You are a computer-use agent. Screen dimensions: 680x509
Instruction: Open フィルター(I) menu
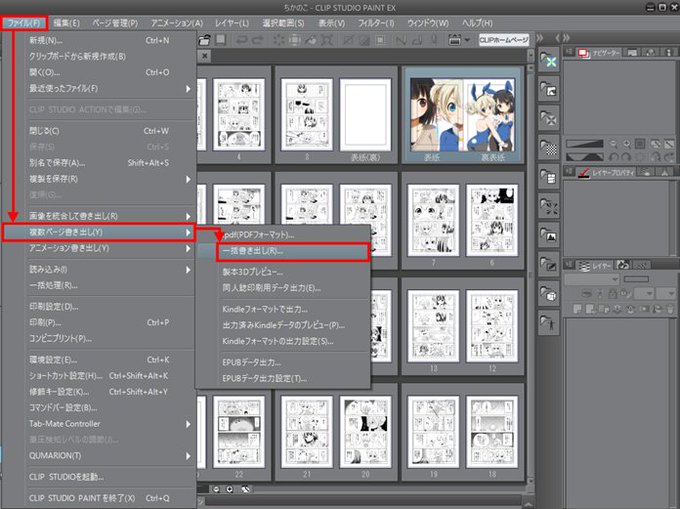tap(376, 23)
